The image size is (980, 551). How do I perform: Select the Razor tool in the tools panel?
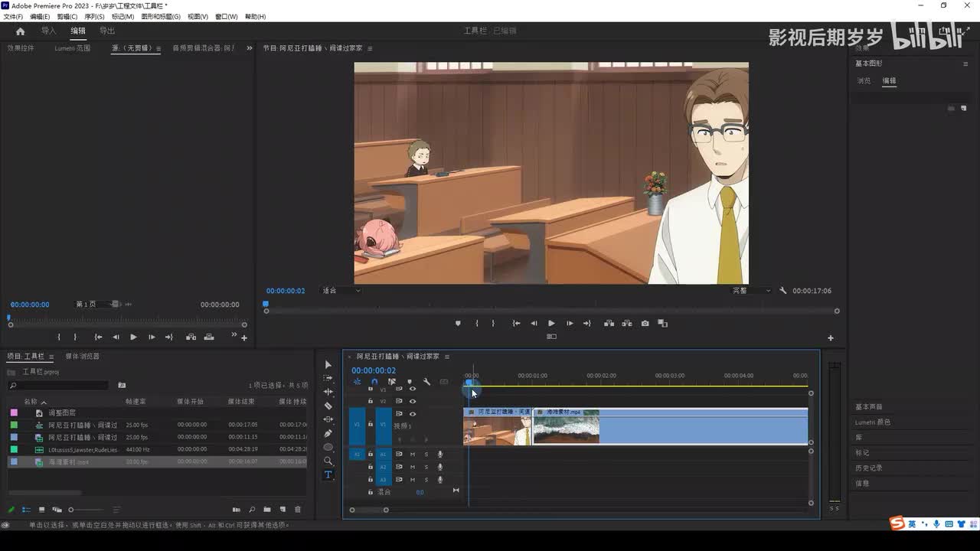(328, 406)
